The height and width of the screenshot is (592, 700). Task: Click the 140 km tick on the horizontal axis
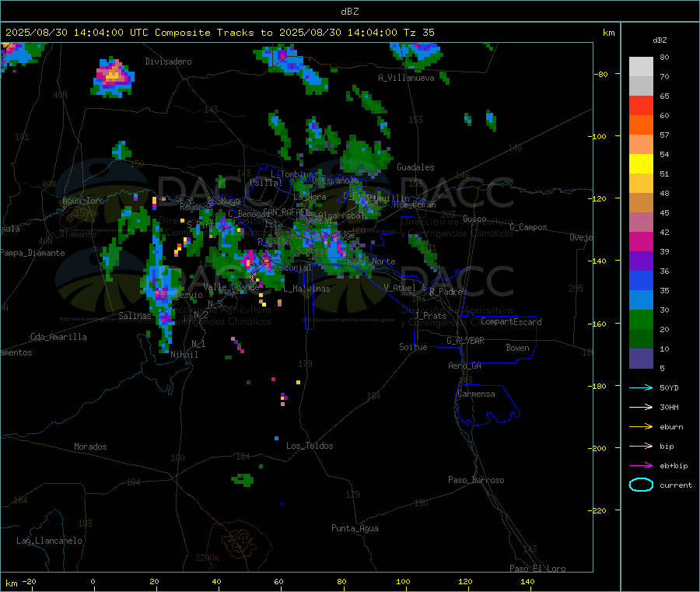point(527,581)
